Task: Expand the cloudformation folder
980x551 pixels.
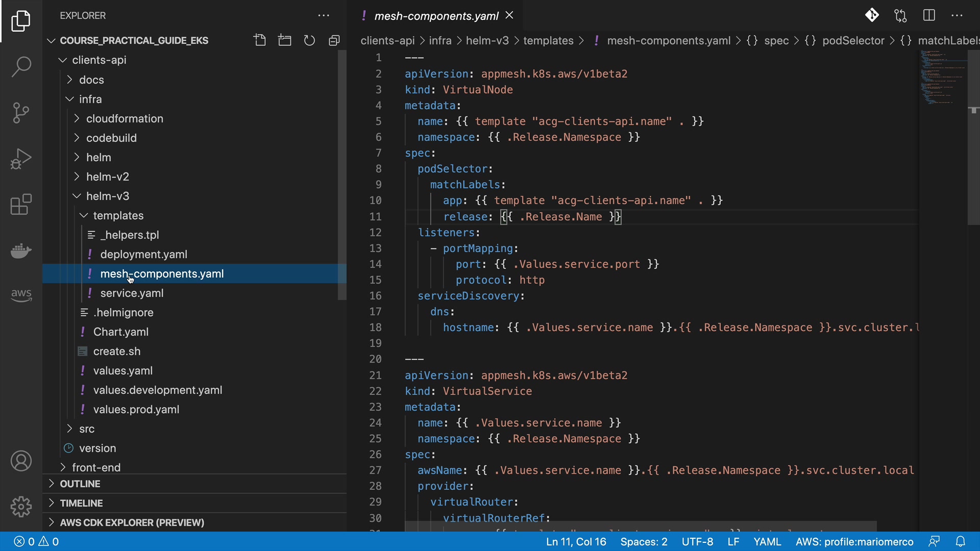Action: [x=125, y=118]
